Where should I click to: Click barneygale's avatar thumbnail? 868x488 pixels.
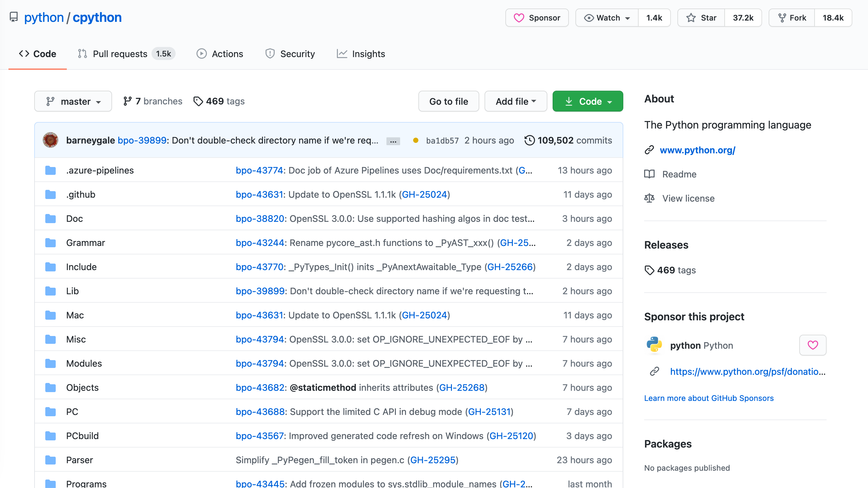51,140
